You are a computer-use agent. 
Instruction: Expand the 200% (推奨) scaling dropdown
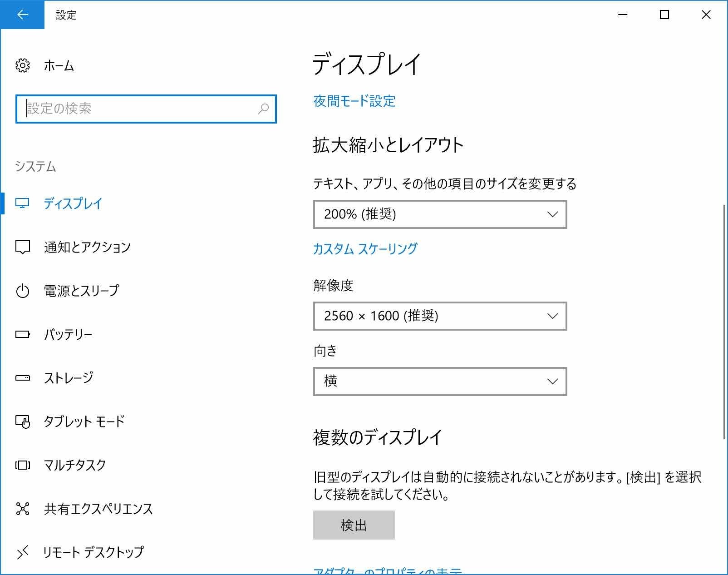point(440,214)
